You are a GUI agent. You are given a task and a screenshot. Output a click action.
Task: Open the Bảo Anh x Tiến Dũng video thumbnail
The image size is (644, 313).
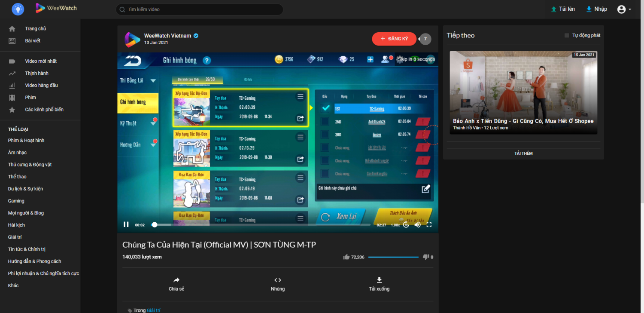click(x=523, y=92)
